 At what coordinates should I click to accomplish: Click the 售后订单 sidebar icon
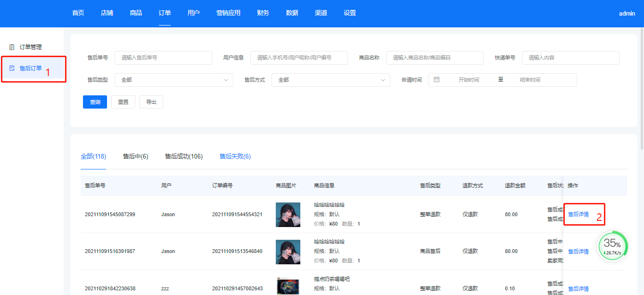(x=12, y=68)
